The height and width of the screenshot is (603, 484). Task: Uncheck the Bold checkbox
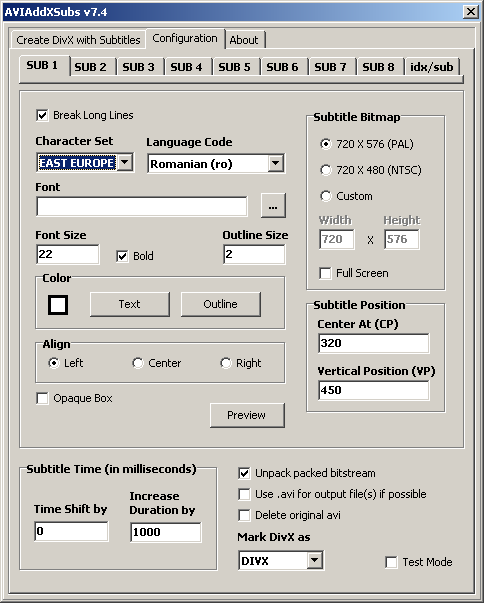click(x=122, y=256)
